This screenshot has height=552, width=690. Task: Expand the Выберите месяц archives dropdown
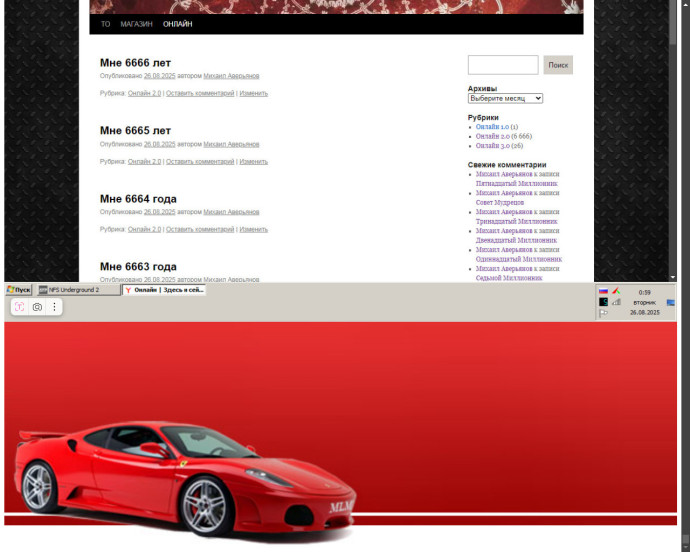[505, 99]
